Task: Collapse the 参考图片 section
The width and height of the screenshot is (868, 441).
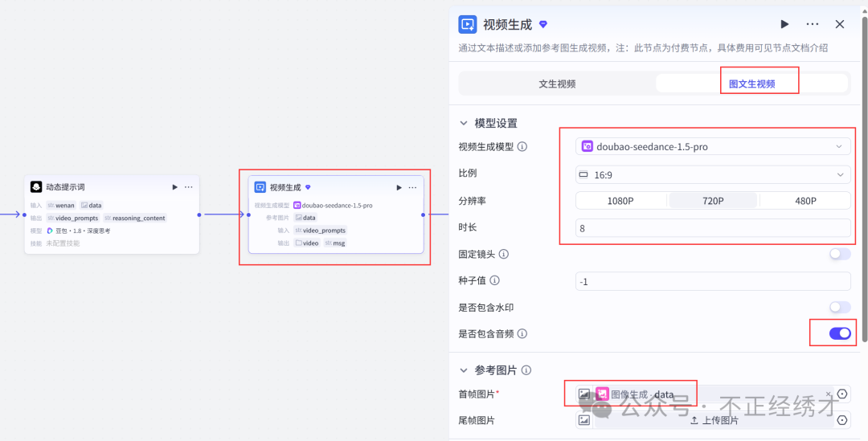Action: (x=463, y=370)
